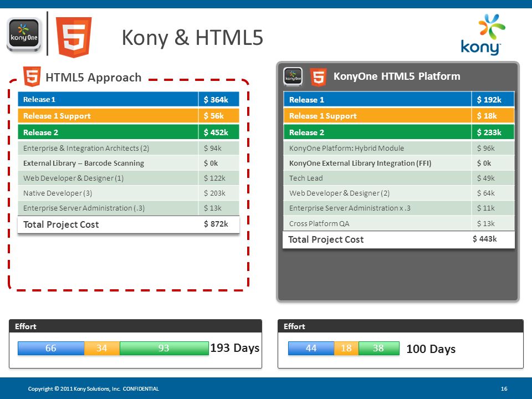Click the small HTML5 icon beside 'HTML5 Approach'
This screenshot has width=532, height=399.
(32, 76)
